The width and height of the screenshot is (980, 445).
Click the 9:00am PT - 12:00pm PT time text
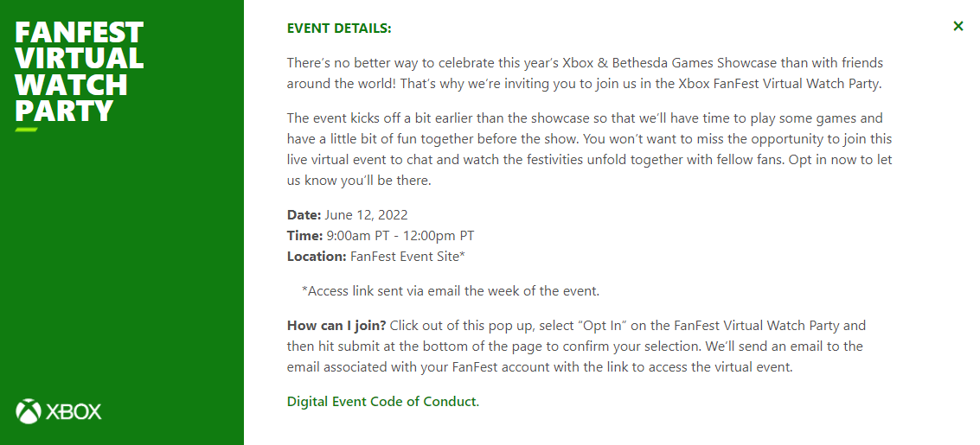[x=400, y=236]
